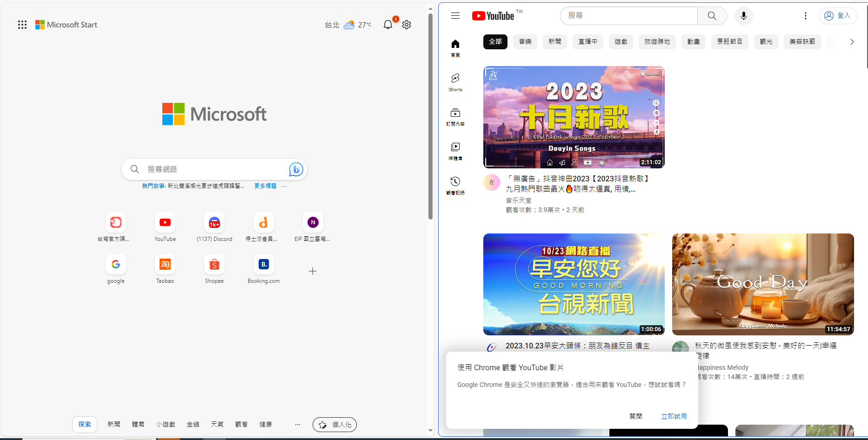Open the Microsoft Start app launcher grid
Image resolution: width=868 pixels, height=440 pixels.
click(22, 25)
